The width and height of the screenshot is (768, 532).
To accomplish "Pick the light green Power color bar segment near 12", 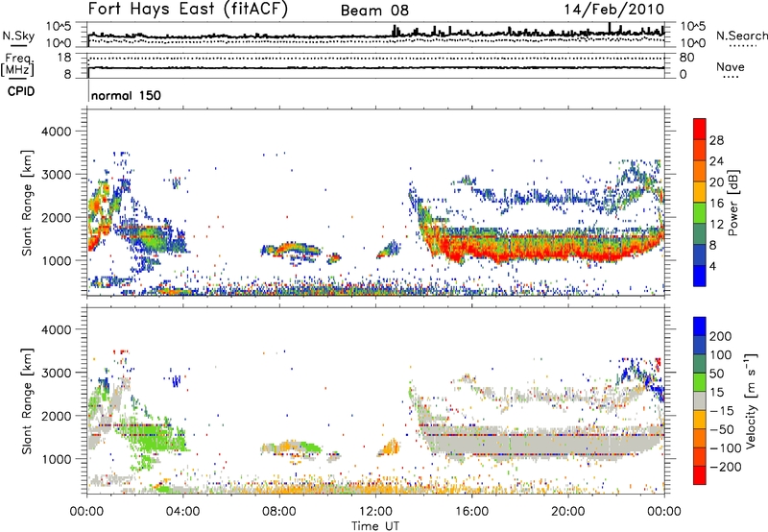I will (x=700, y=212).
